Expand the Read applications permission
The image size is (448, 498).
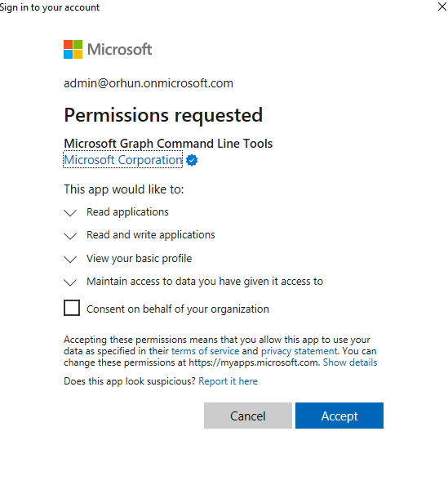click(x=70, y=213)
